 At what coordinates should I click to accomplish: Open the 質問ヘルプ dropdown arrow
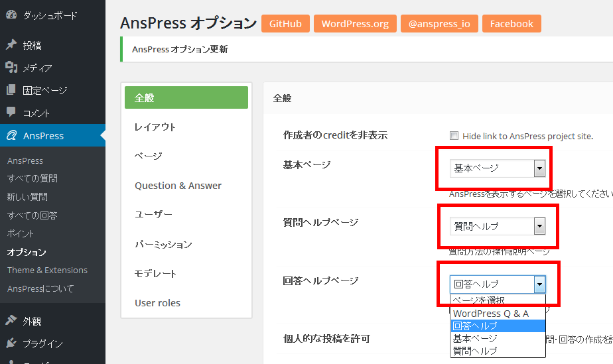point(539,226)
